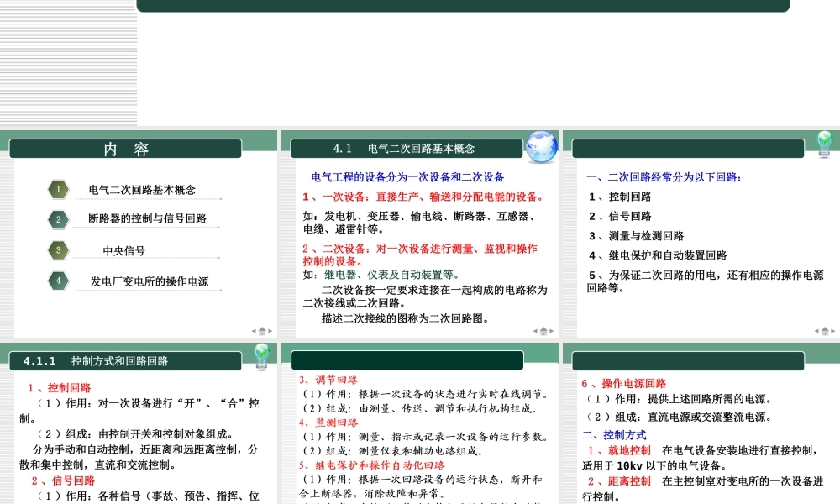The height and width of the screenshot is (504, 840).
Task: Select hexagon number 1 on the 内容 slide
Action: [59, 189]
